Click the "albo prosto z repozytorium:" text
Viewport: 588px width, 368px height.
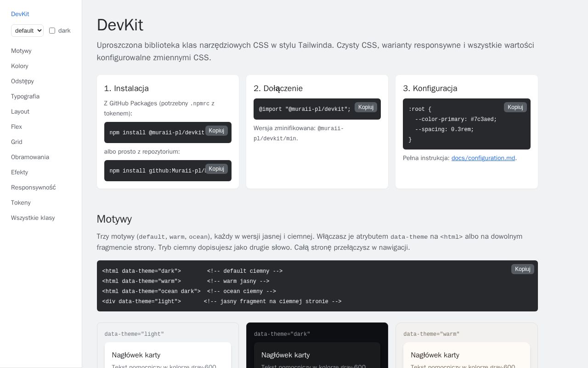tap(142, 151)
